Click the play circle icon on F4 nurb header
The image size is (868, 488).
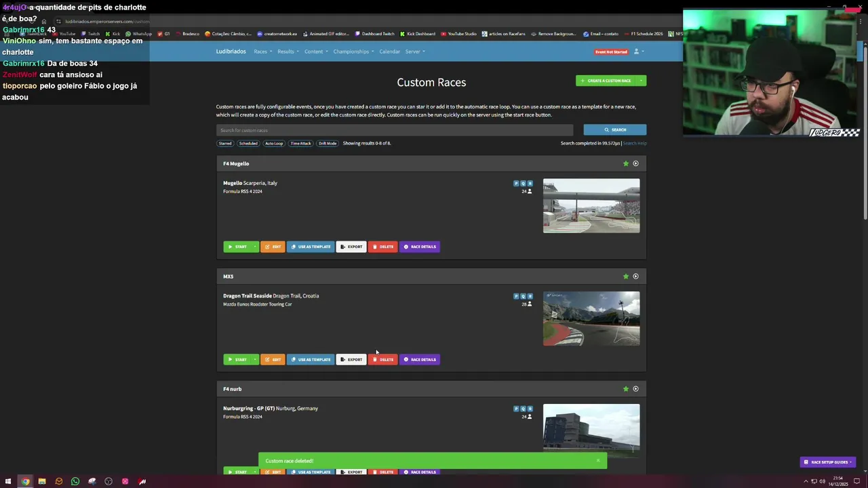click(635, 389)
